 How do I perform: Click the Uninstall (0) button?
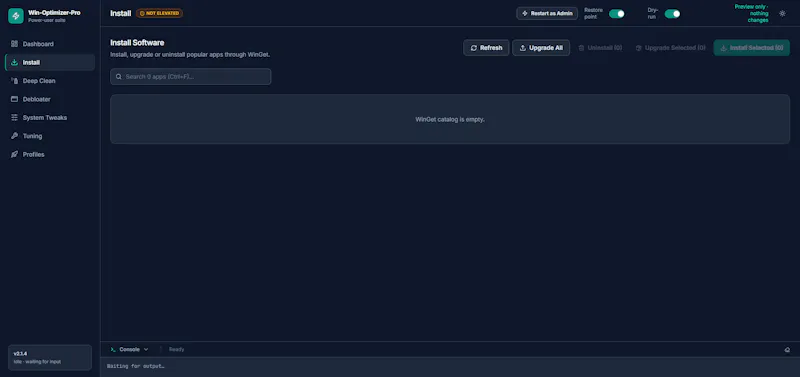coord(600,48)
